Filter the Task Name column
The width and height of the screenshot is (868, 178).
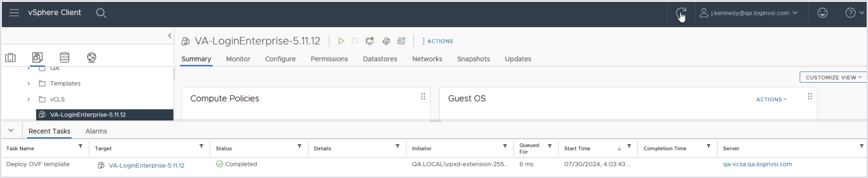[x=80, y=147]
